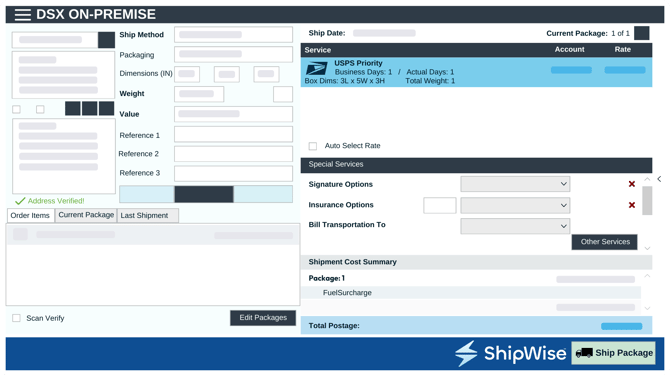
Task: Click the Account column header
Action: tap(569, 50)
